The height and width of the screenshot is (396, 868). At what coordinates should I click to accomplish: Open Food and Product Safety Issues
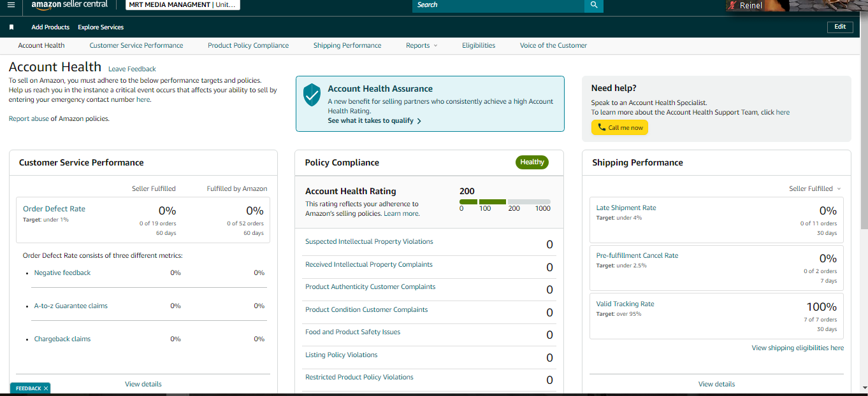pyautogui.click(x=352, y=332)
